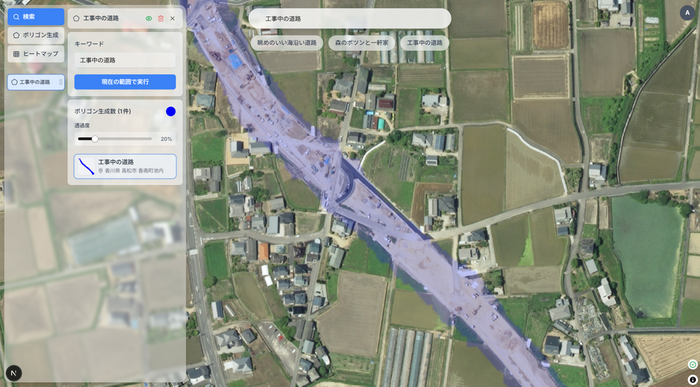Screen dimensions: 700x387
Task: Open the 検索 search tab
Action: click(36, 17)
